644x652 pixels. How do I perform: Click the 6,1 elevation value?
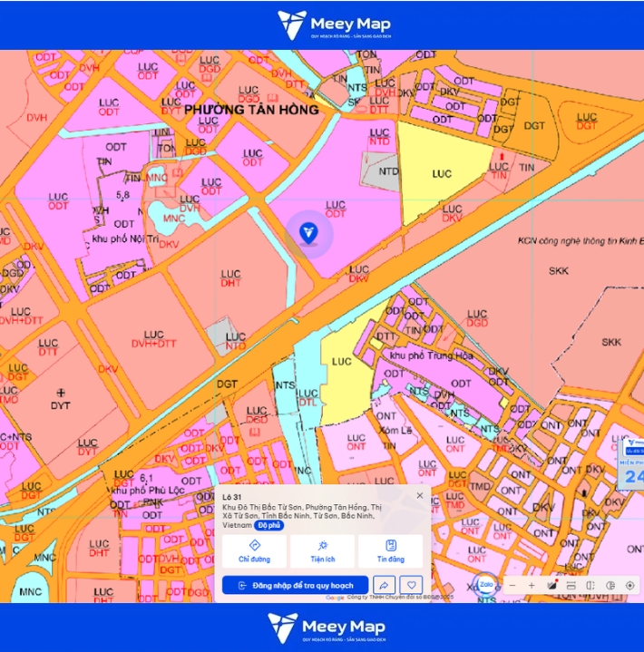(x=146, y=478)
